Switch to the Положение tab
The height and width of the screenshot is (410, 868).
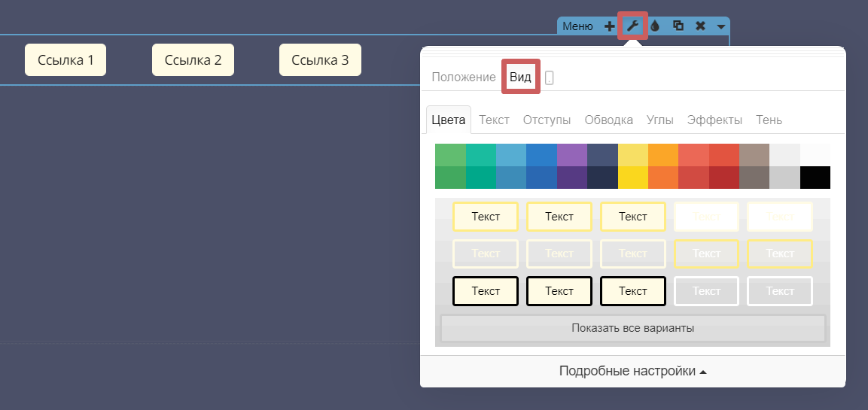(464, 77)
